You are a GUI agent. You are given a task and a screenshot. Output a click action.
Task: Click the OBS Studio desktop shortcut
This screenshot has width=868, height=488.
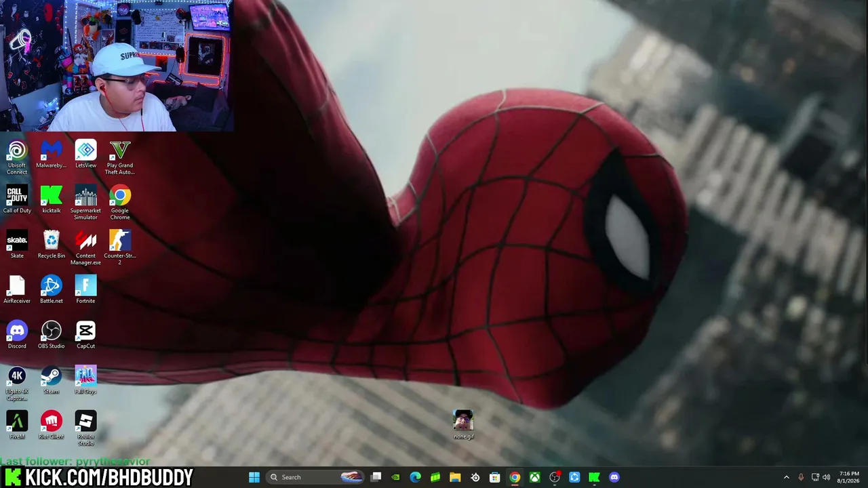52,335
